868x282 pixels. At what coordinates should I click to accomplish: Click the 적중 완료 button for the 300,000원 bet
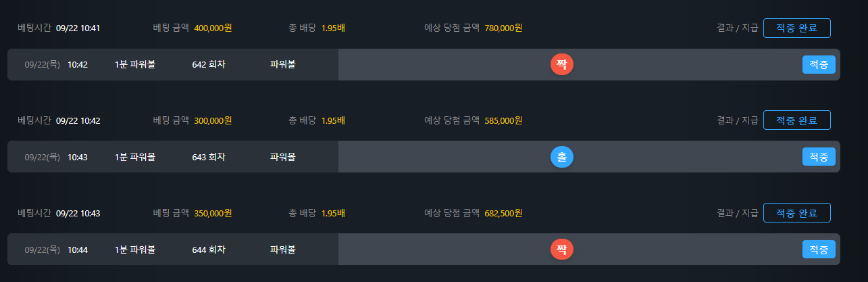pyautogui.click(x=796, y=120)
